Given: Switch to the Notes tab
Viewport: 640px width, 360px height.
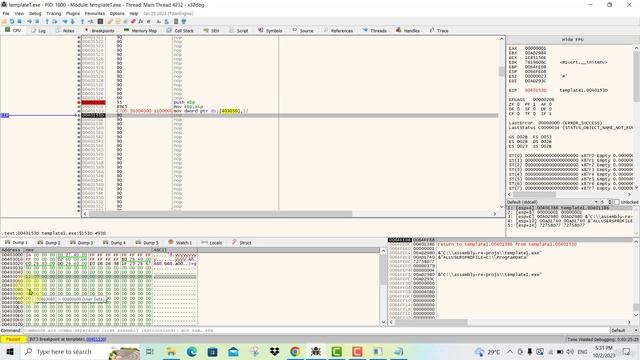Looking at the screenshot, I should coord(65,31).
